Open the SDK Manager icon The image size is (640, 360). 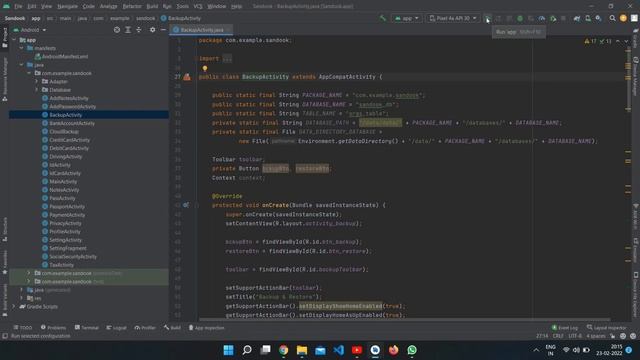(x=598, y=18)
